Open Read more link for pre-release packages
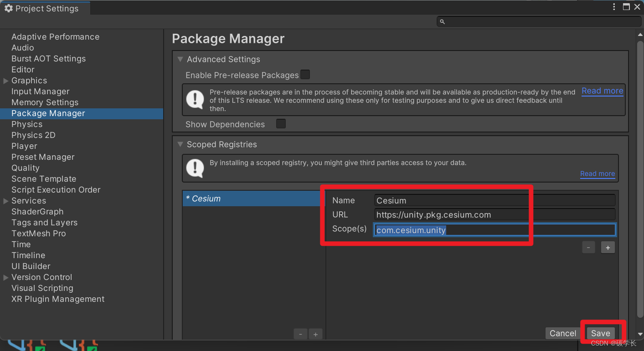The width and height of the screenshot is (644, 351). click(x=602, y=91)
